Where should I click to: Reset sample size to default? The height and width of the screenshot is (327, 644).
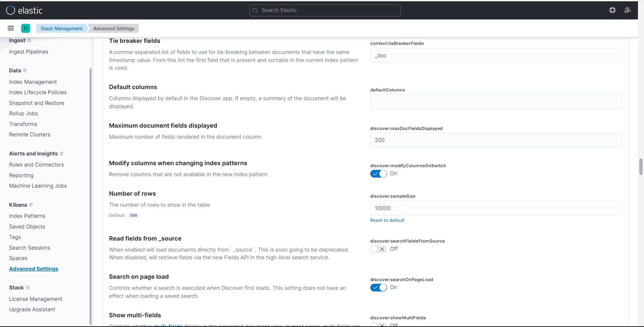point(387,220)
